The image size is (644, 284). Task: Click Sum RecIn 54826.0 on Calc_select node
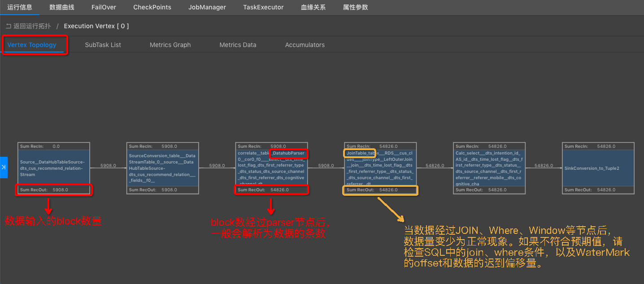pos(490,146)
